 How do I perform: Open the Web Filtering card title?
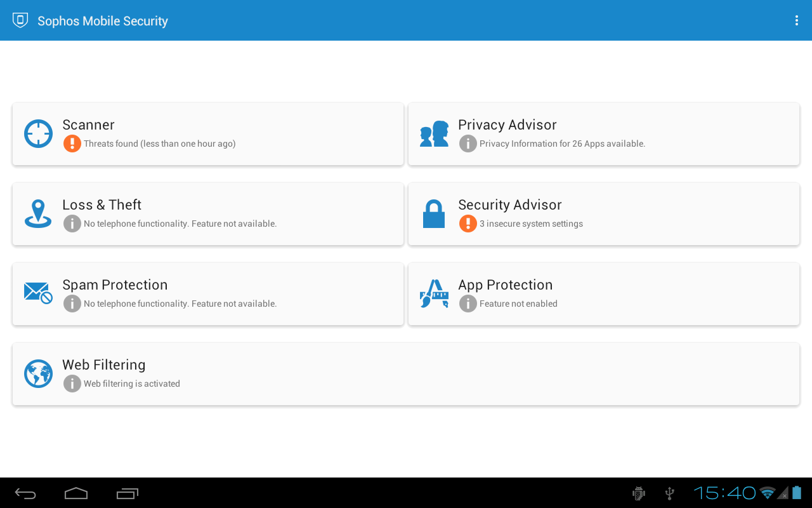pyautogui.click(x=104, y=365)
